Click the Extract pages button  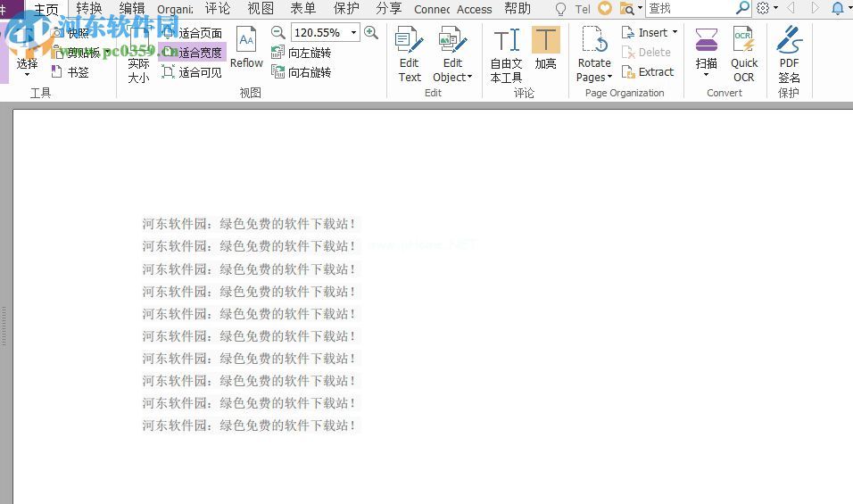(x=648, y=71)
